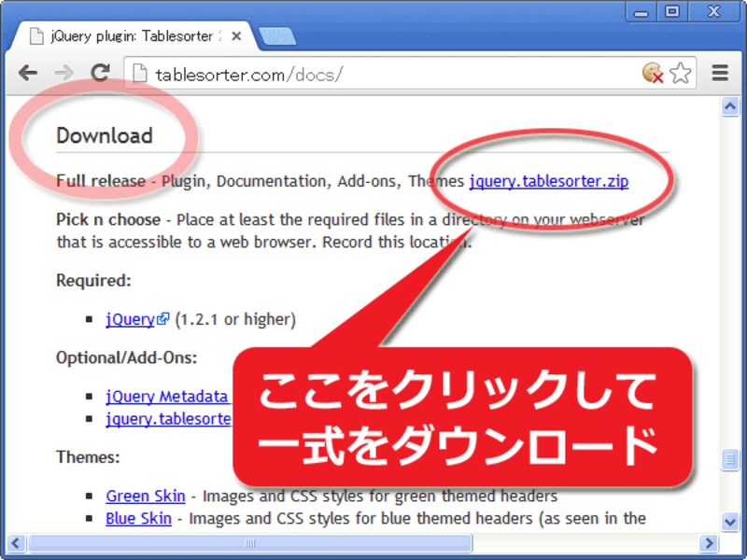Click the browser Back arrow
This screenshot has height=560, width=747.
click(x=28, y=73)
